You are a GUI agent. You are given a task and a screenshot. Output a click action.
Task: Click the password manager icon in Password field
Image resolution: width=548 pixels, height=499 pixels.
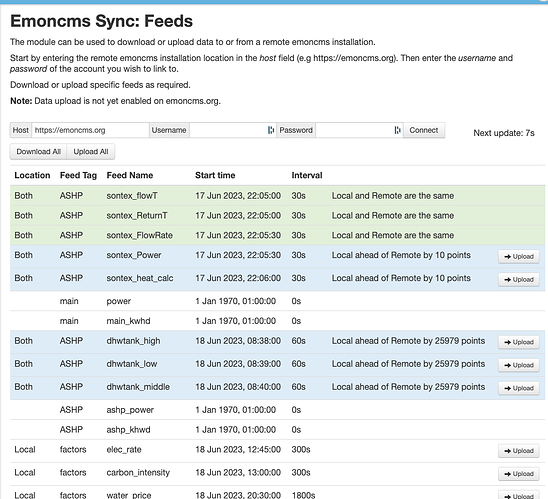pyautogui.click(x=397, y=130)
